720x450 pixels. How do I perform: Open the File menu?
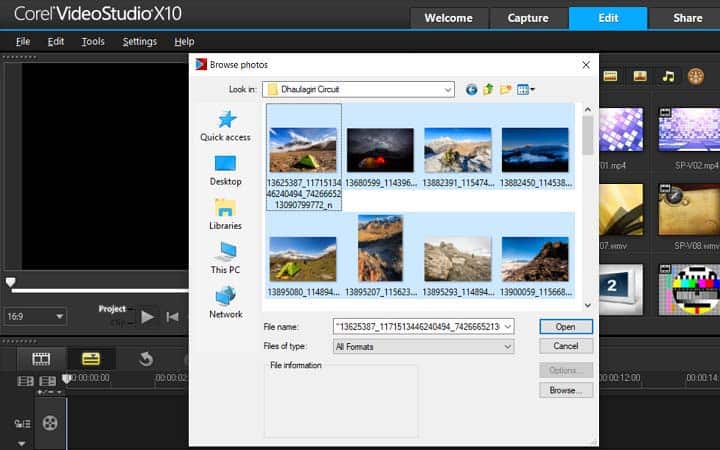coord(23,42)
